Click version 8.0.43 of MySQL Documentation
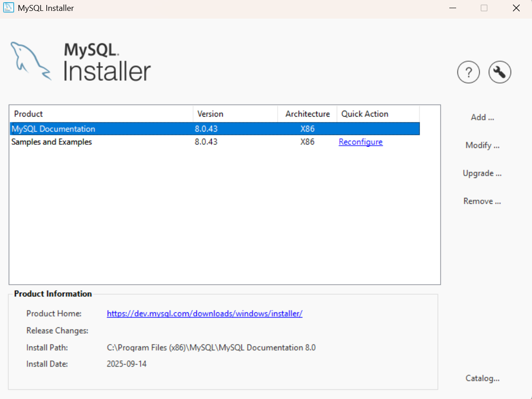 click(x=206, y=129)
